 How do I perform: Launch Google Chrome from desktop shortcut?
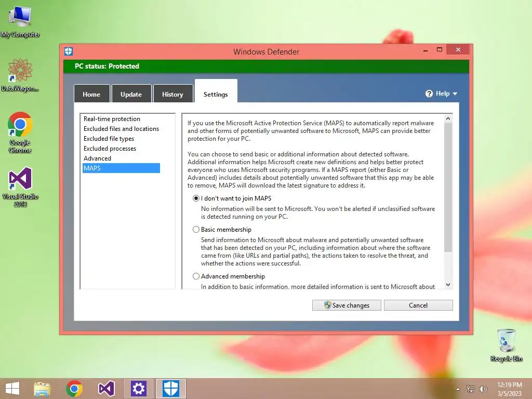tap(20, 132)
